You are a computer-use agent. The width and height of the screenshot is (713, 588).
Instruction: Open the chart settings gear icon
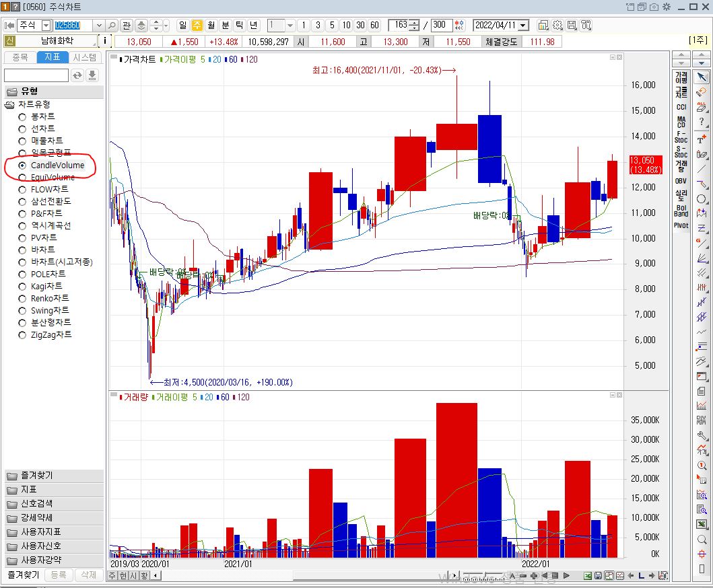(557, 26)
